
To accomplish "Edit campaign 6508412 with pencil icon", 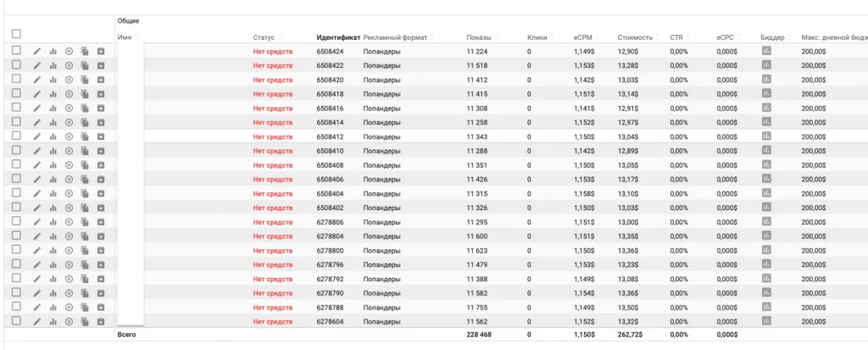I will click(x=37, y=136).
